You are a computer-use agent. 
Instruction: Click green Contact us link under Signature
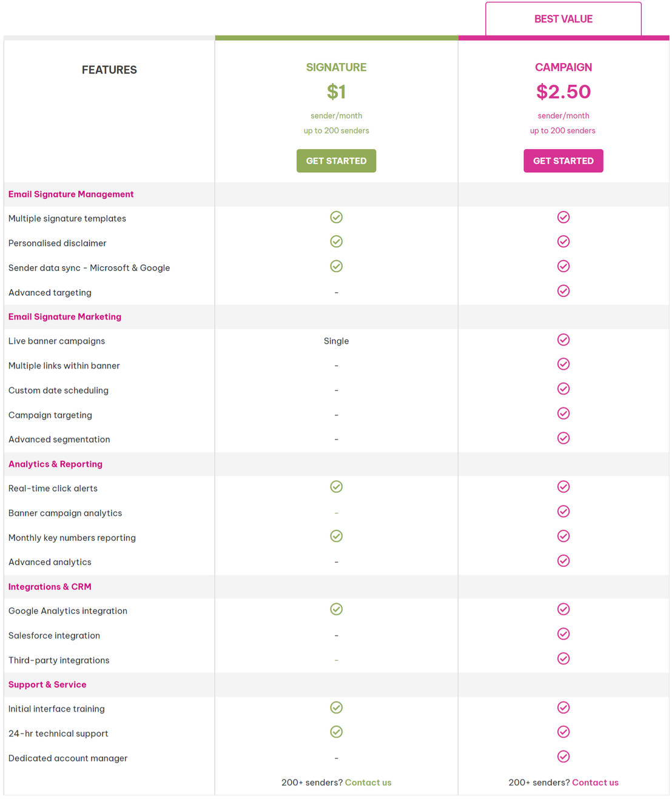(368, 783)
